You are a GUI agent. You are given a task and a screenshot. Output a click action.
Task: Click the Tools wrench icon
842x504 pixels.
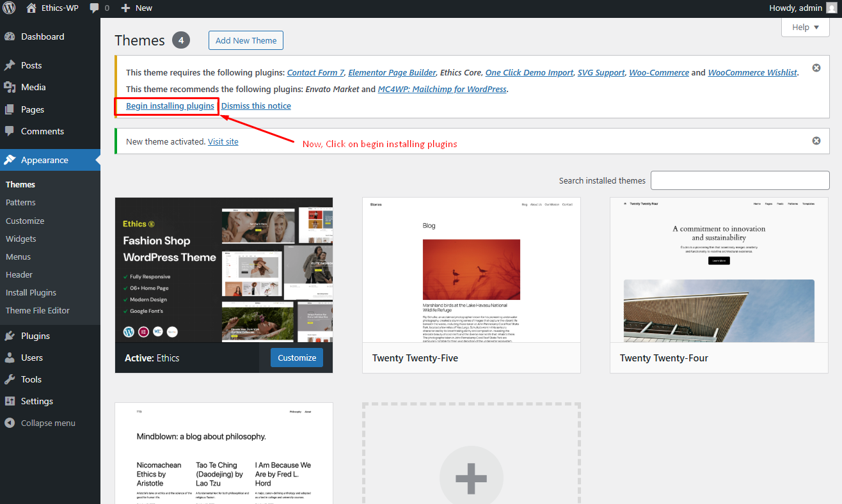[10, 379]
